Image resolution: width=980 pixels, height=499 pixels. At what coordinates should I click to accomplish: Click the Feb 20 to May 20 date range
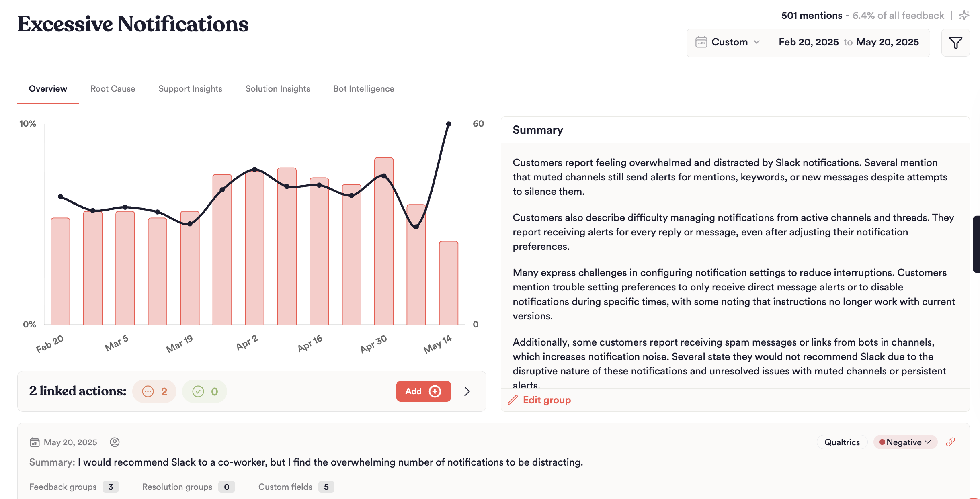849,42
